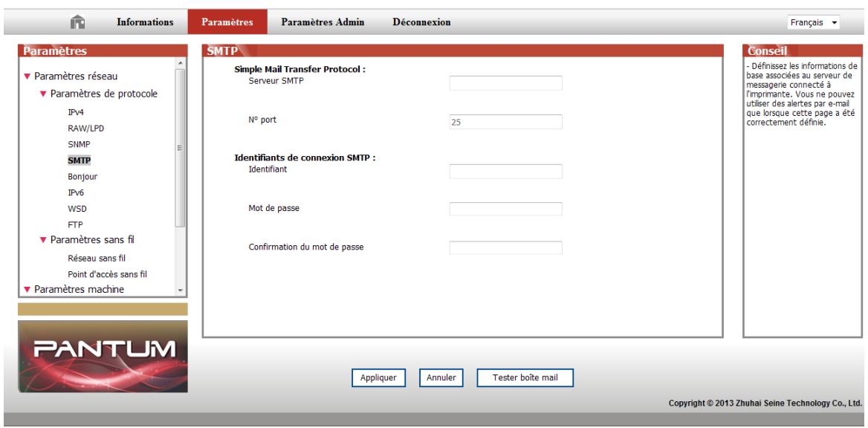Select the Mot de passe field
This screenshot has width=868, height=428.
pyautogui.click(x=505, y=209)
